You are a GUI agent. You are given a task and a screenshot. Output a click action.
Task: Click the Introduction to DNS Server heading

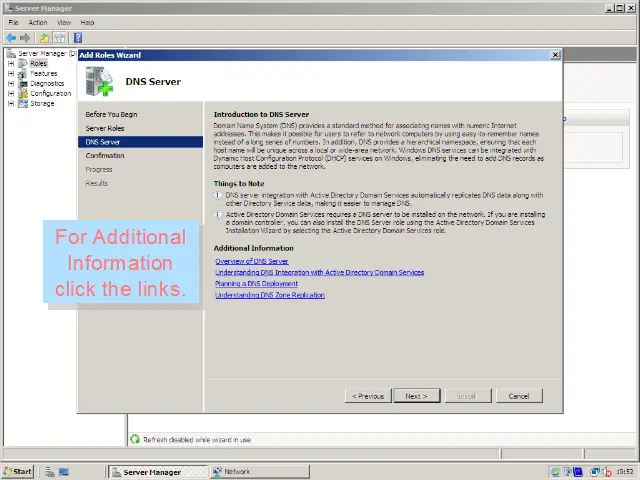click(261, 114)
